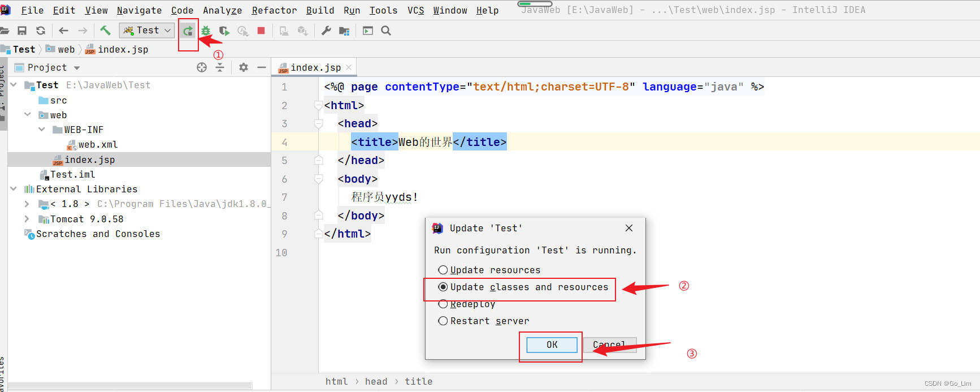This screenshot has height=392, width=980.
Task: Click the Synchronize refresh icon
Action: coord(41,31)
